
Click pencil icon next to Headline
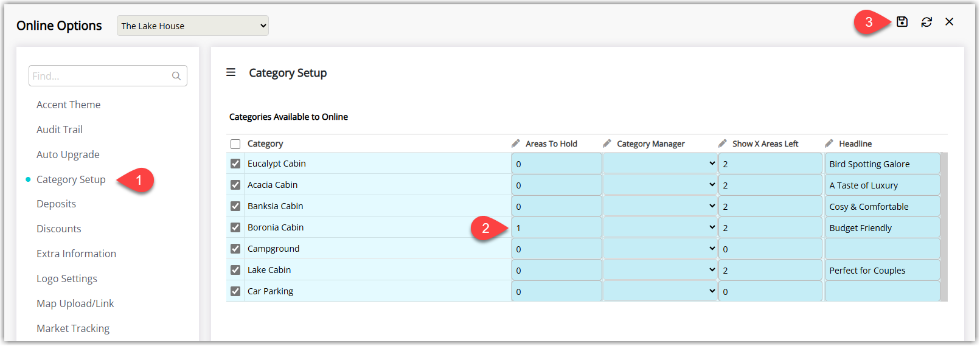click(829, 144)
